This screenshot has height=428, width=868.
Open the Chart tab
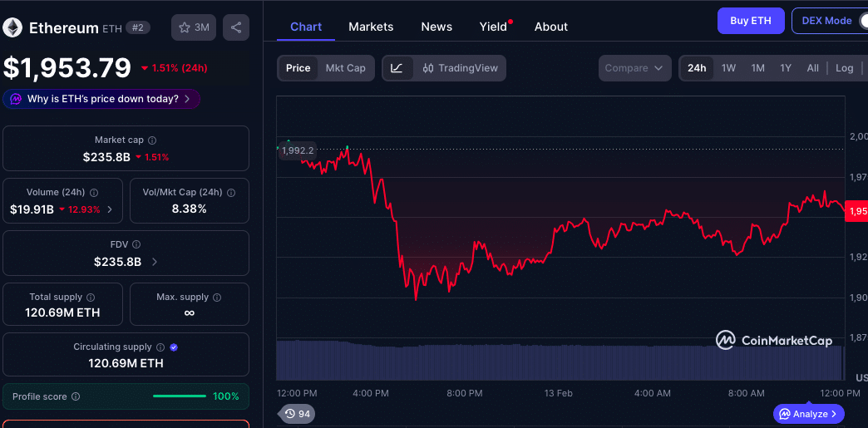tap(306, 27)
